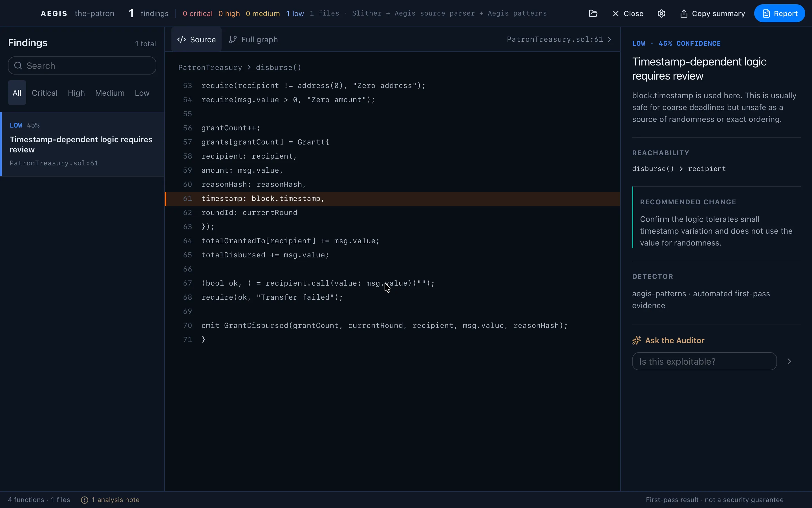812x508 pixels.
Task: Click the Recommended Change note
Action: coord(716,217)
